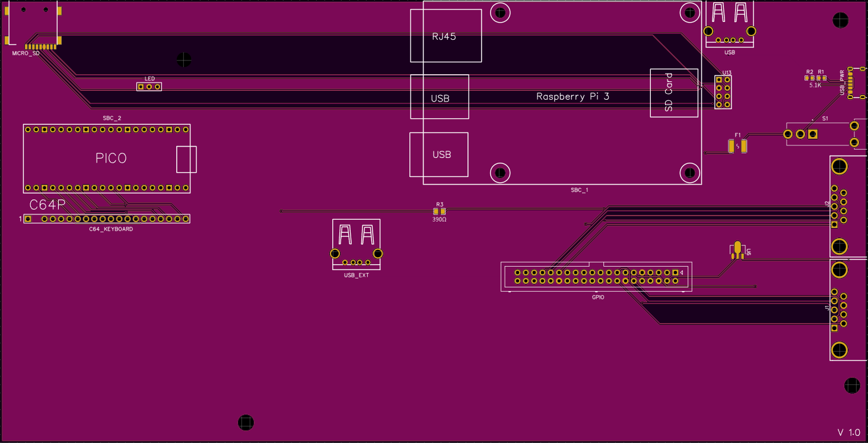Select the lowest USB outline on Raspberry Pi footprint
The width and height of the screenshot is (868, 443).
point(439,154)
